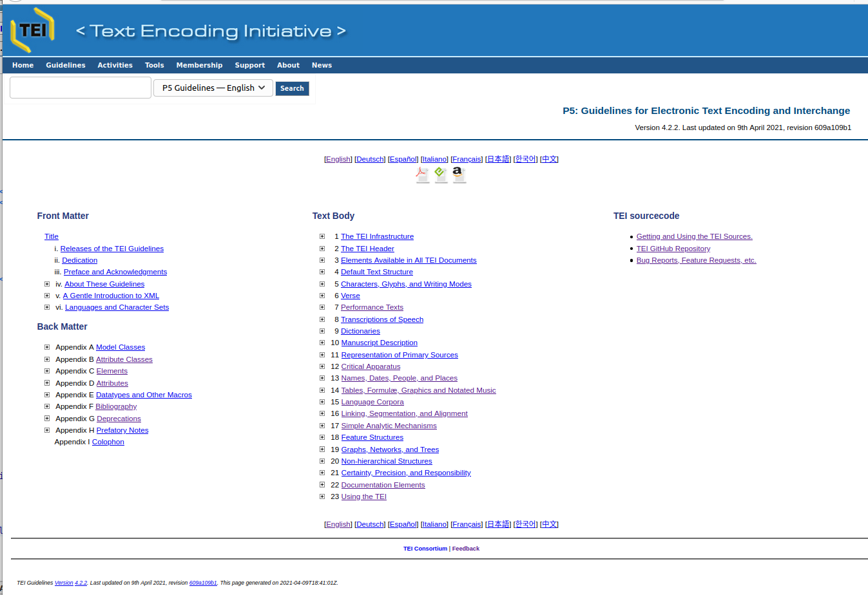
Task: Open the Membership menu item
Action: (x=199, y=65)
